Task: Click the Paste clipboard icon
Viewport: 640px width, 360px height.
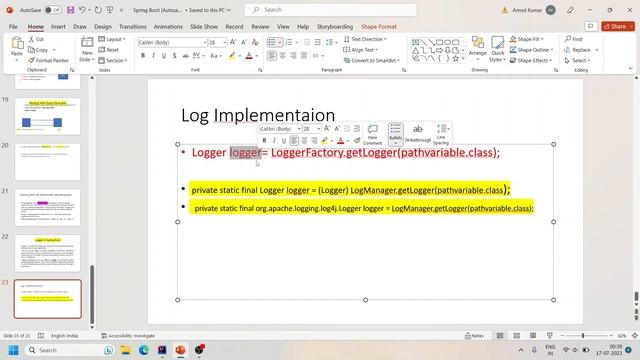Action: pos(17,43)
